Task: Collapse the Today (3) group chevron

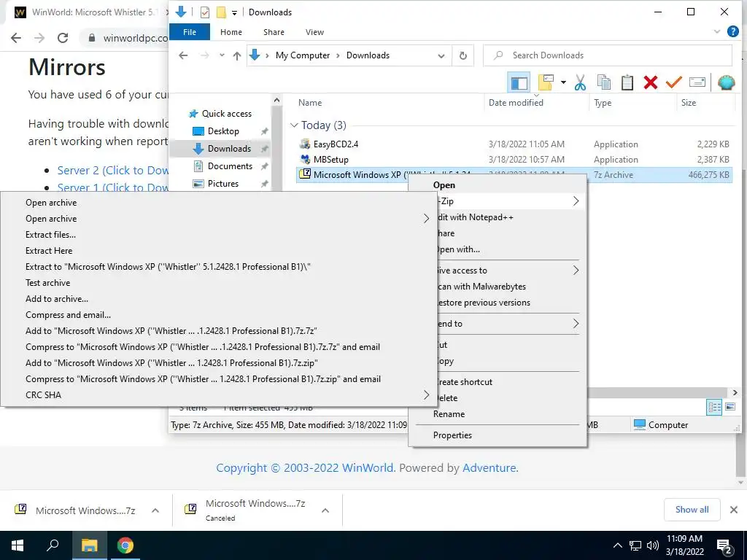Action: (294, 125)
